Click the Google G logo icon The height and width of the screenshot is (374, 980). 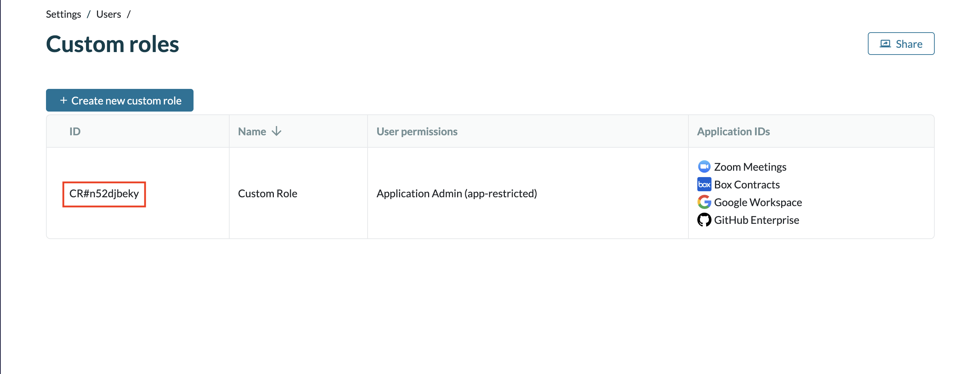click(704, 202)
